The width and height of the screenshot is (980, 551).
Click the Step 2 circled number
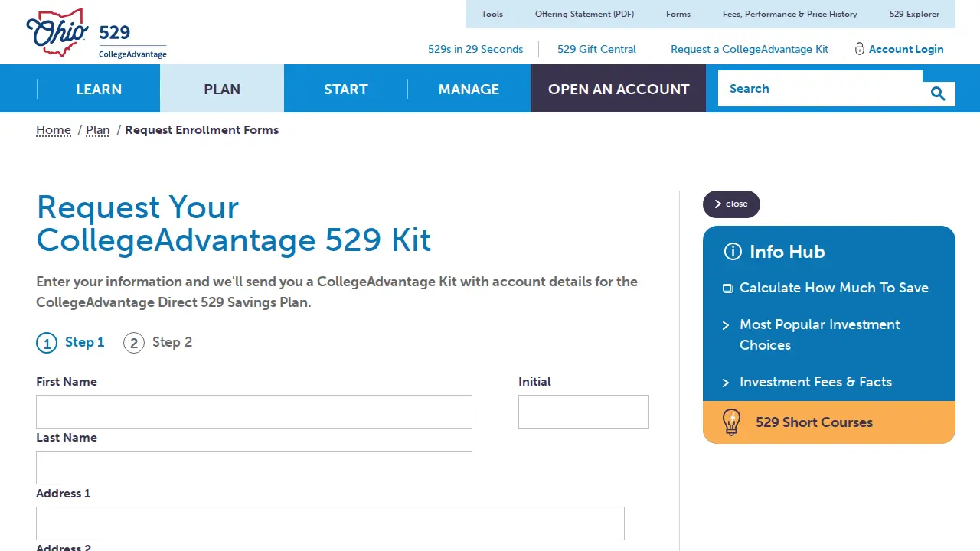tap(134, 343)
